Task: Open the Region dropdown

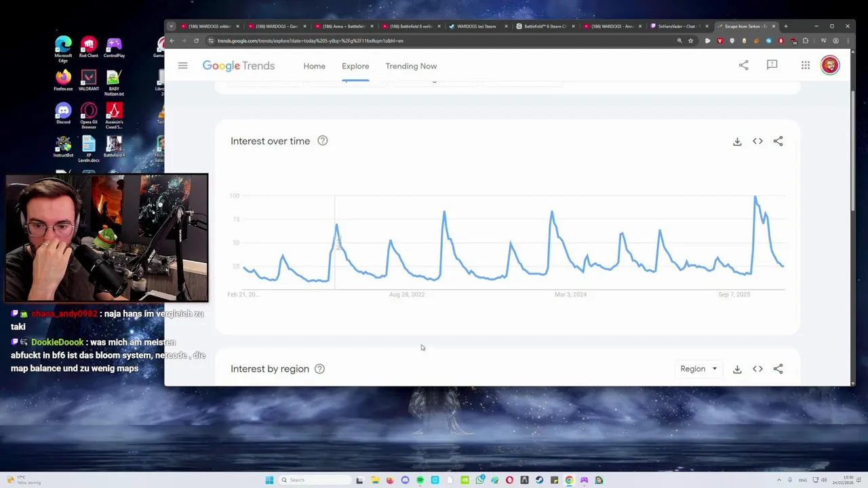Action: (x=698, y=369)
